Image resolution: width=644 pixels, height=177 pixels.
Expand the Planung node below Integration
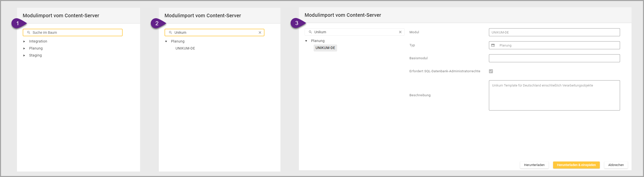pos(24,48)
